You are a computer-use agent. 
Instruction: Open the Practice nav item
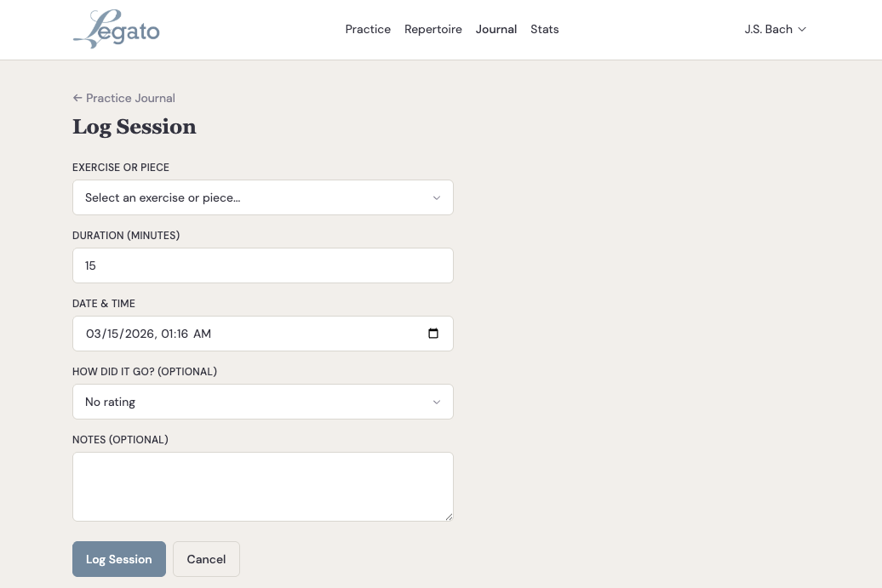[x=368, y=29]
